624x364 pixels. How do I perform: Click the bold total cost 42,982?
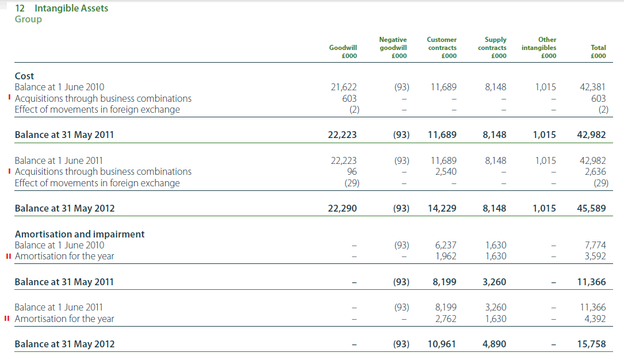591,135
